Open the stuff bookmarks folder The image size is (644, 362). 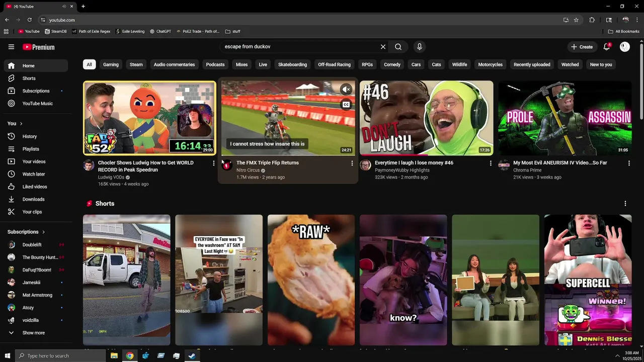232,31
